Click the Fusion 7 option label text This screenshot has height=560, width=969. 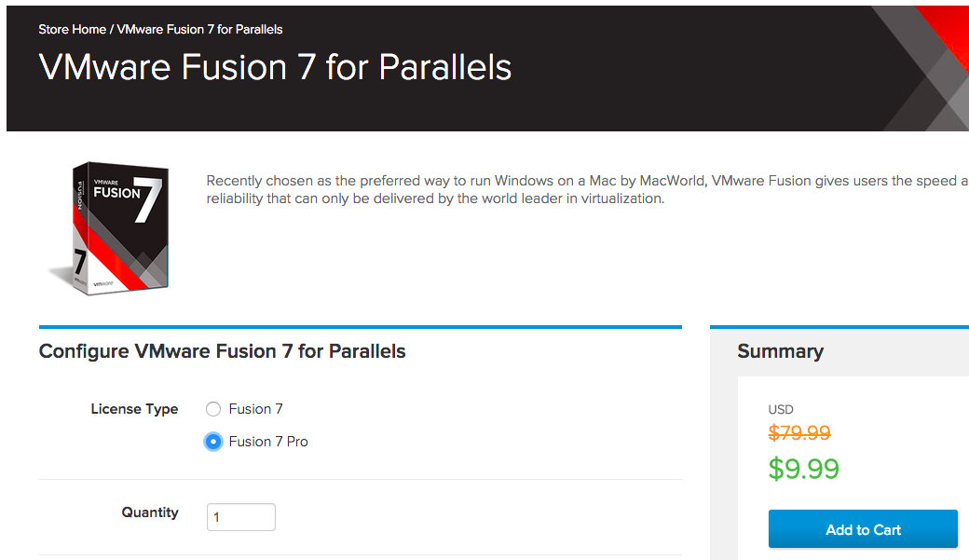click(x=256, y=409)
